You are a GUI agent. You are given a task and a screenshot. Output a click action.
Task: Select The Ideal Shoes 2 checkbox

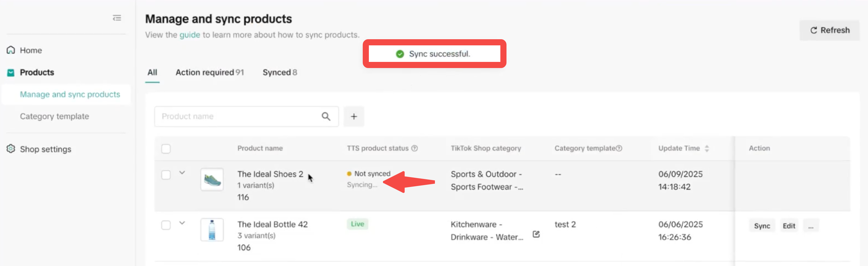coord(166,175)
